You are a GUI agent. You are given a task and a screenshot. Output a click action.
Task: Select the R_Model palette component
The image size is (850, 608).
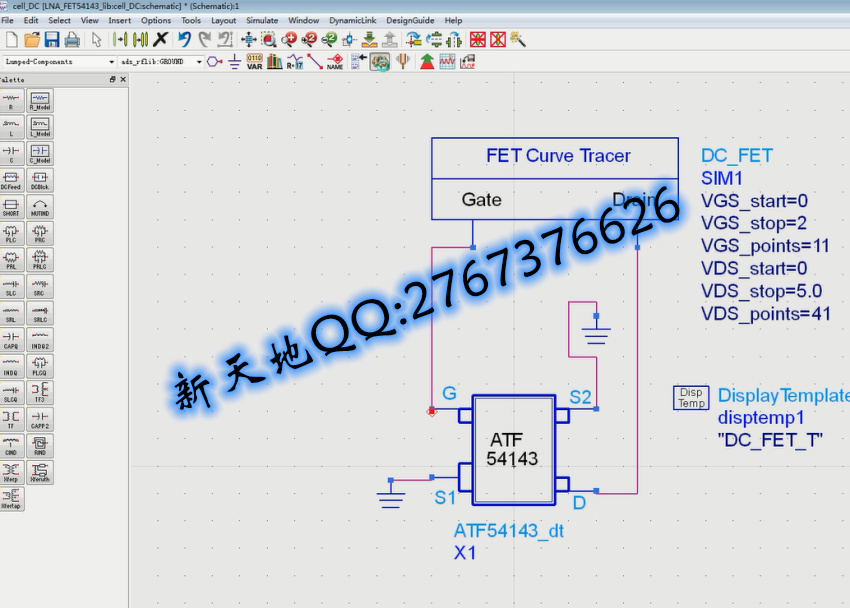pos(40,101)
